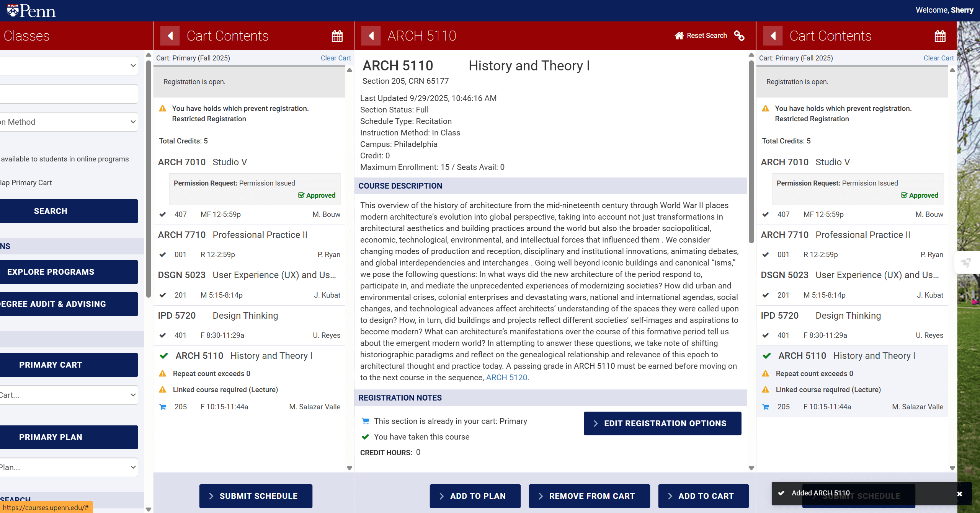This screenshot has width=980, height=513.
Task: Click the course details vertical scrollbar
Action: tap(751, 152)
